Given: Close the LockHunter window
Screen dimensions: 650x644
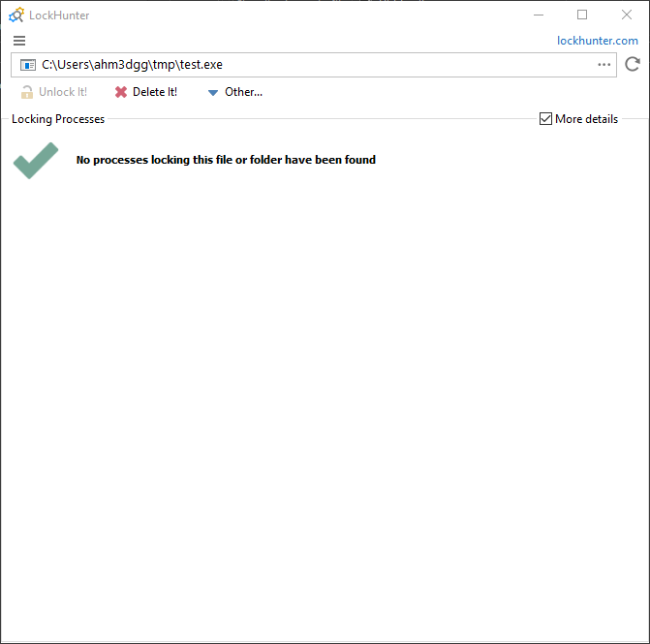Looking at the screenshot, I should pos(626,15).
